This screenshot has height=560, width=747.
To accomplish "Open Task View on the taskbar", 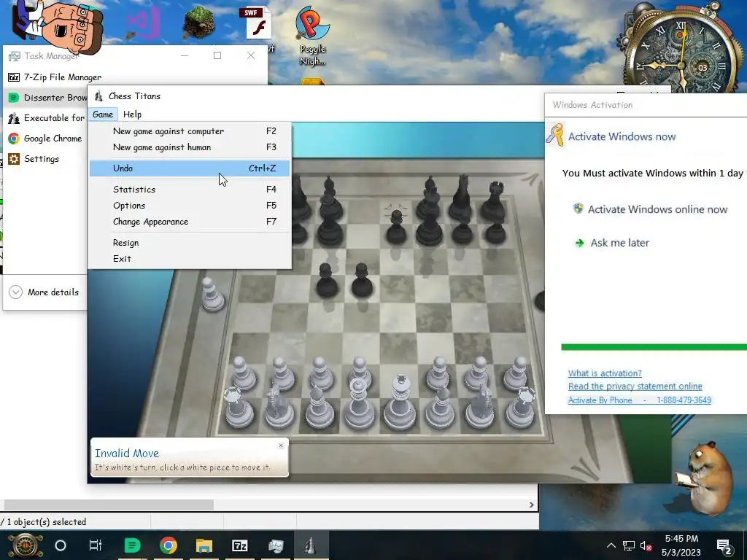I will click(x=96, y=545).
